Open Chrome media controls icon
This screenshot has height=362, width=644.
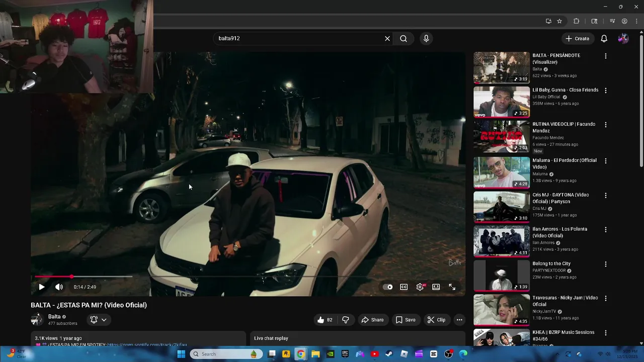tap(612, 21)
